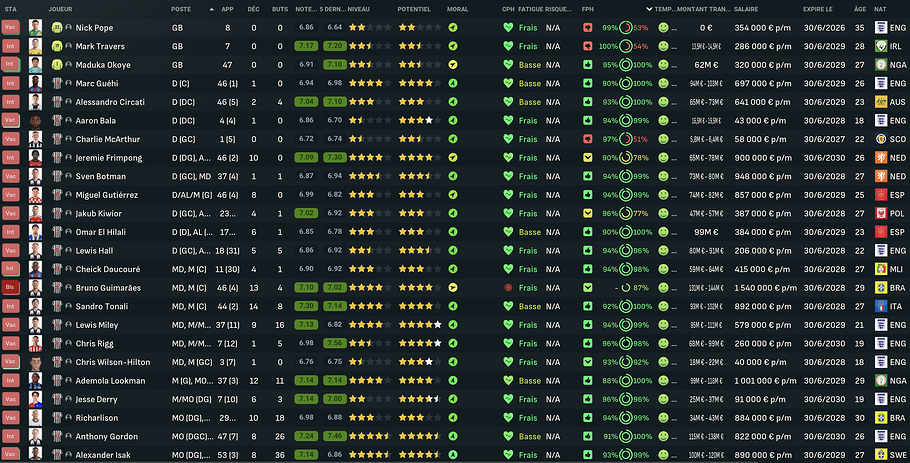Image resolution: width=910 pixels, height=463 pixels.
Task: Sort by the ÂGE column header
Action: (860, 9)
